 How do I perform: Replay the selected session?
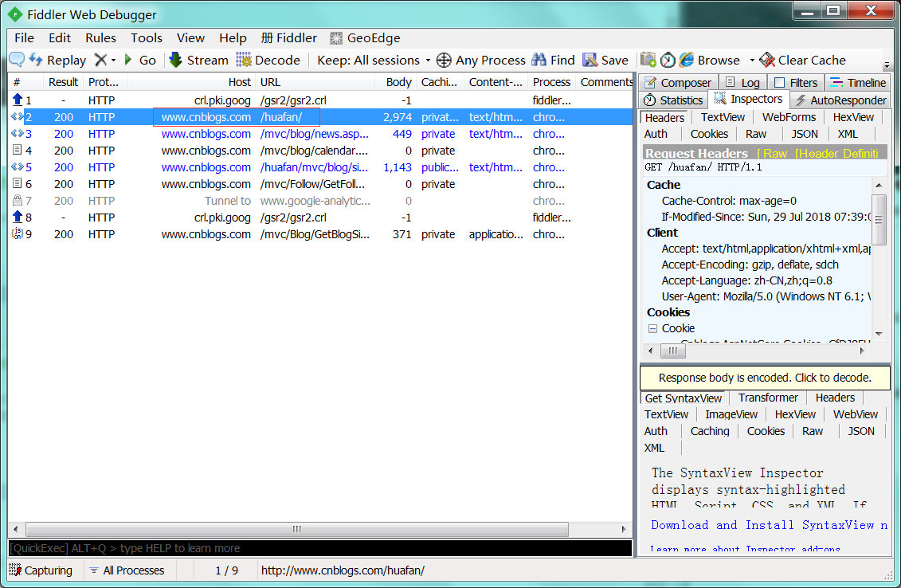[57, 60]
